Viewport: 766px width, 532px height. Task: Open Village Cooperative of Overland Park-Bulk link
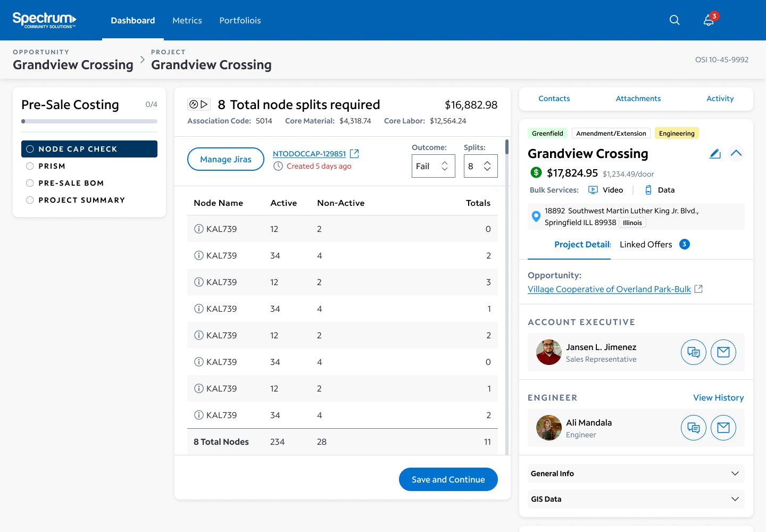[609, 289]
